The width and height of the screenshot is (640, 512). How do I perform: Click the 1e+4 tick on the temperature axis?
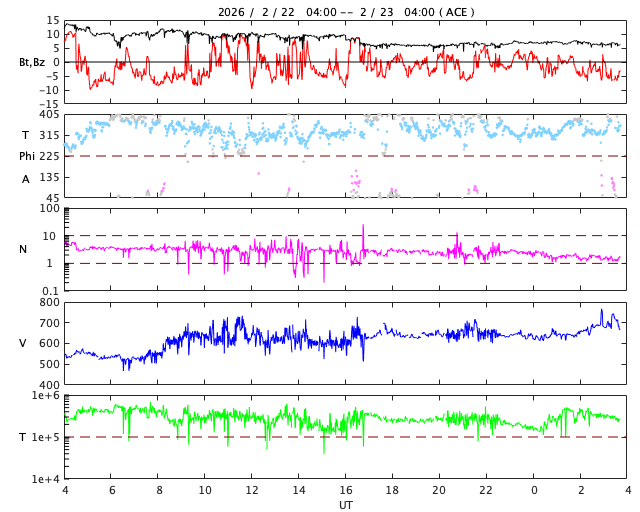45,479
